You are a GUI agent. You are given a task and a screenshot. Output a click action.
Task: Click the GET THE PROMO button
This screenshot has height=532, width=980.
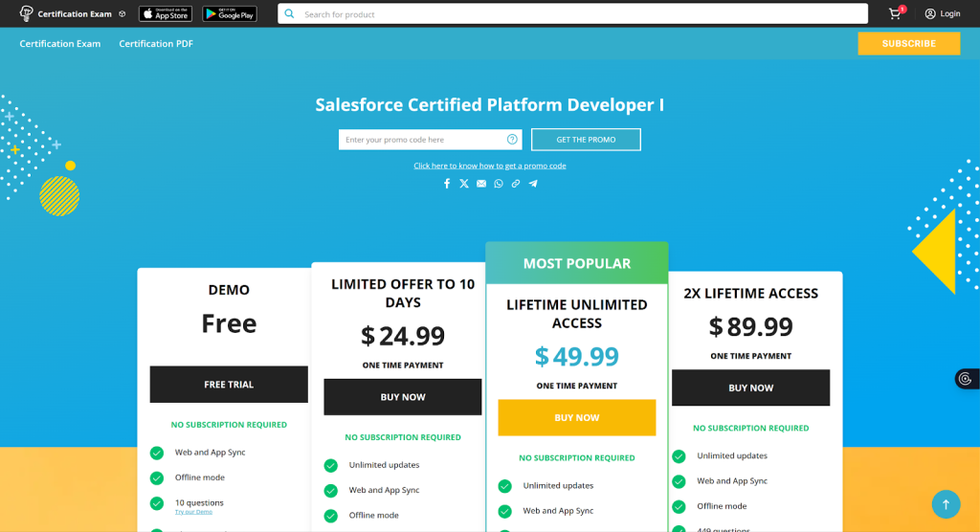(586, 140)
